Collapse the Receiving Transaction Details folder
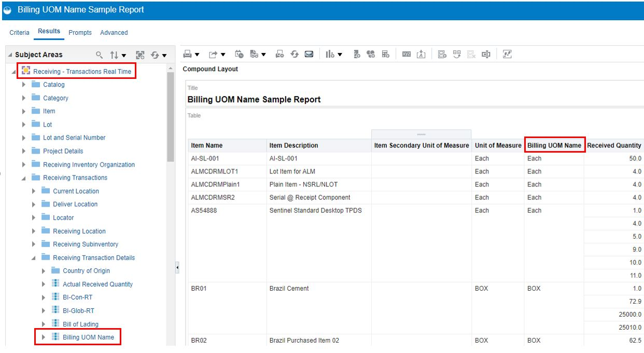This screenshot has height=353, width=644. pos(34,258)
